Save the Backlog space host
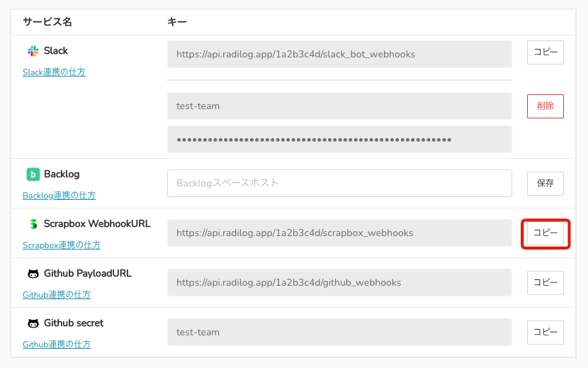588x368 pixels. coord(545,183)
